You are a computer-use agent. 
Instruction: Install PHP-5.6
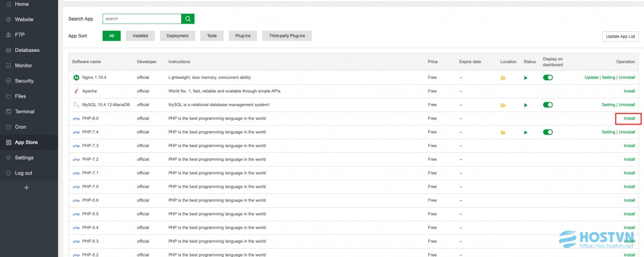click(x=629, y=201)
